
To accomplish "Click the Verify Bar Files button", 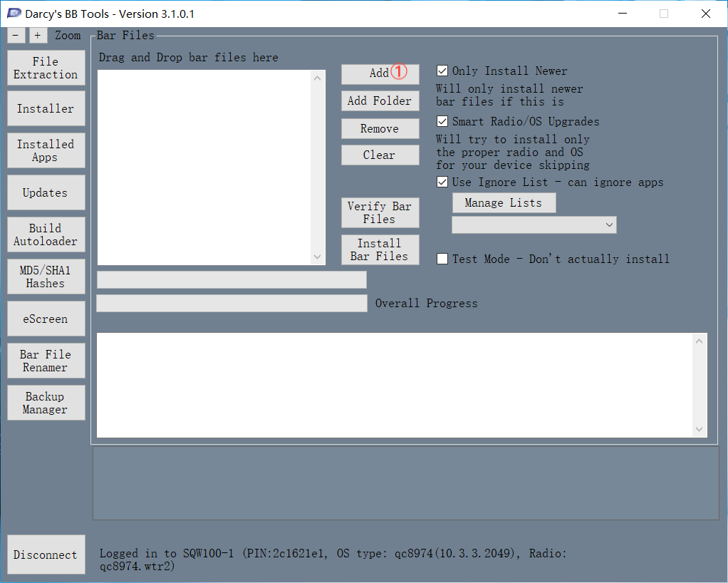I will pos(380,212).
